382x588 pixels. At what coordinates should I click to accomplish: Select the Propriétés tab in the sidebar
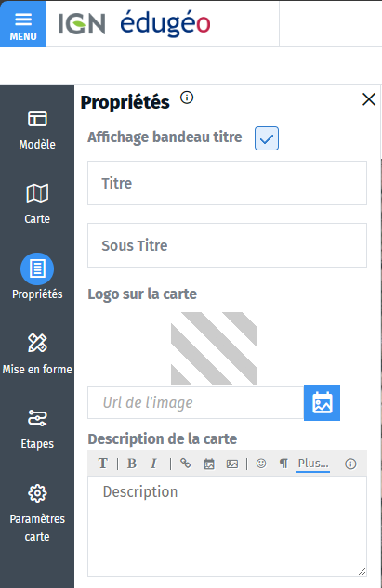37,278
